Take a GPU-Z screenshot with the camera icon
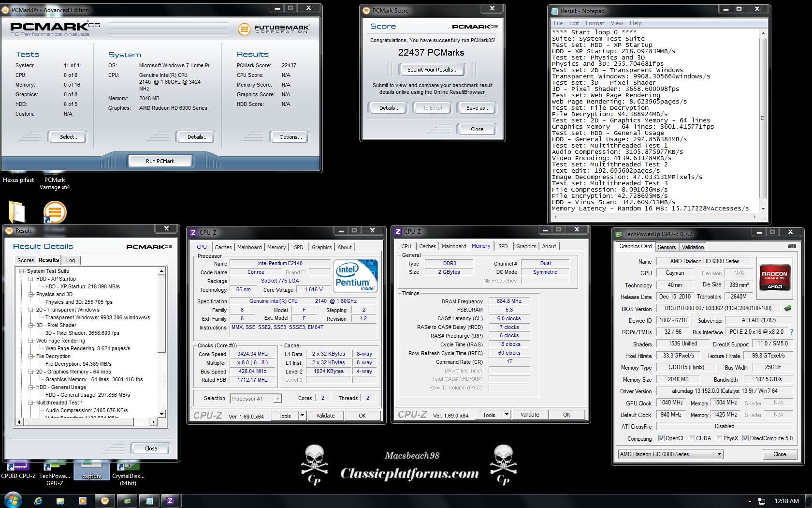The width and height of the screenshot is (812, 508). (x=792, y=246)
